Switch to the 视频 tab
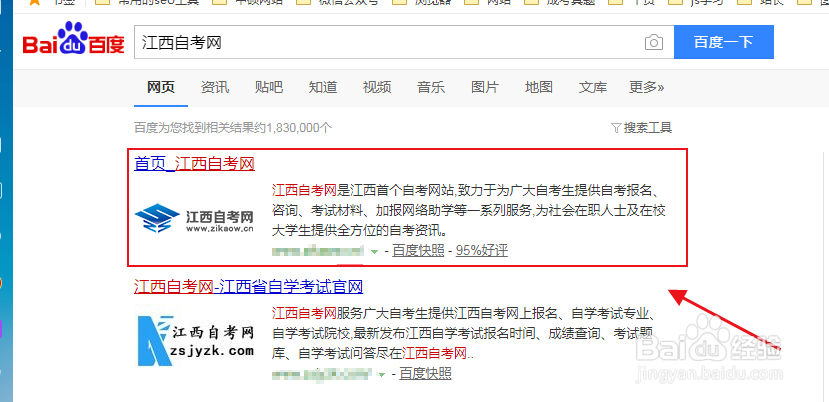Viewport: 829px width, 402px height. (x=377, y=87)
